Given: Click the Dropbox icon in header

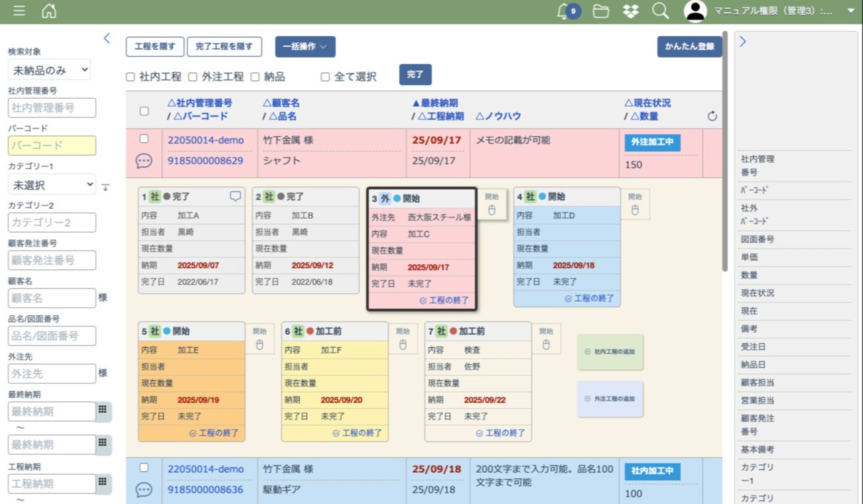Looking at the screenshot, I should coord(630,11).
